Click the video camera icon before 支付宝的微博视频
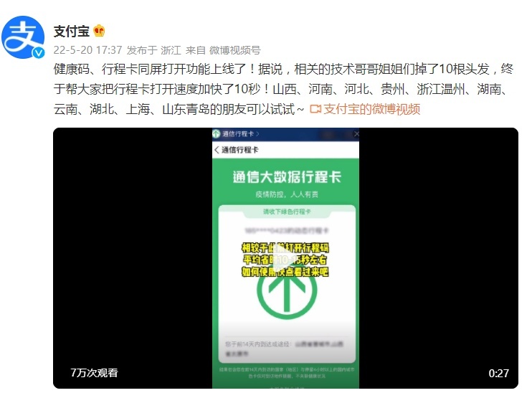This screenshot has height=398, width=532. coord(315,109)
